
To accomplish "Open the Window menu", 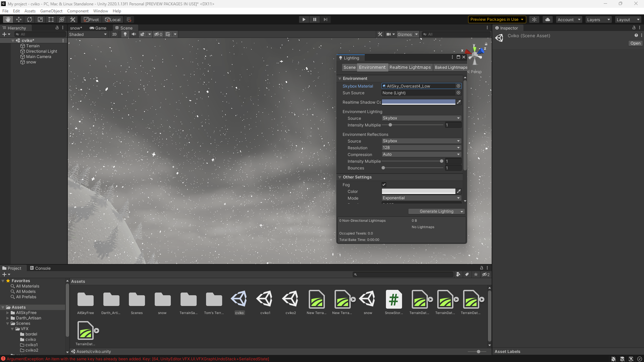I will (x=101, y=11).
